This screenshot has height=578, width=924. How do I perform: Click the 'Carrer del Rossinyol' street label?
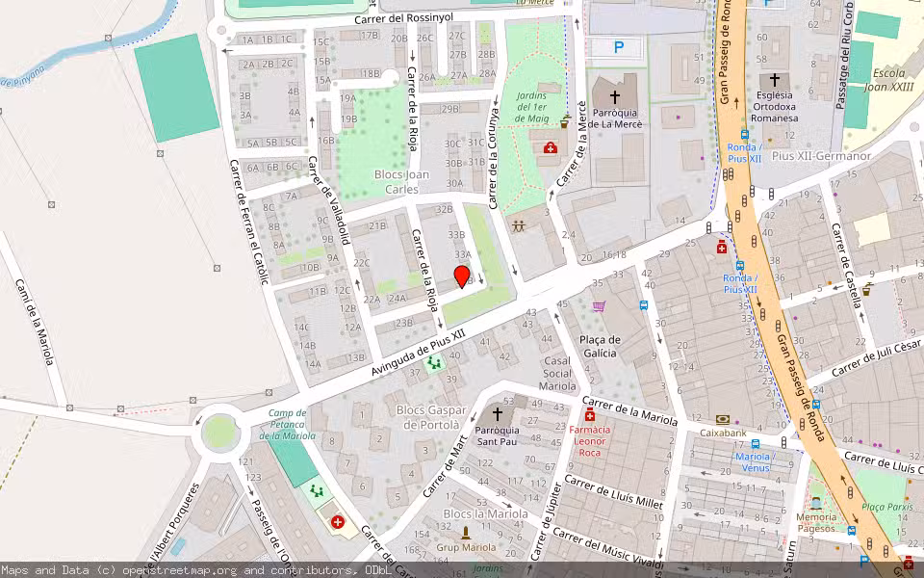403,19
